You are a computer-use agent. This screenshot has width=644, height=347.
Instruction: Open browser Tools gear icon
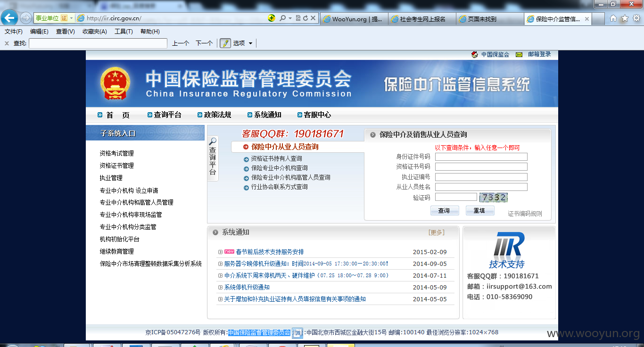point(636,18)
